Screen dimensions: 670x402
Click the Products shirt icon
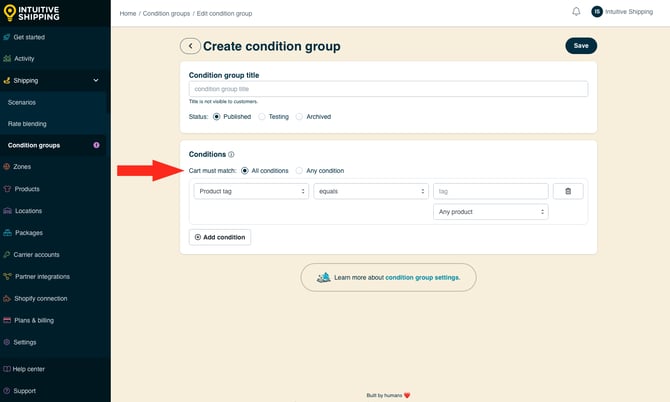pos(7,189)
